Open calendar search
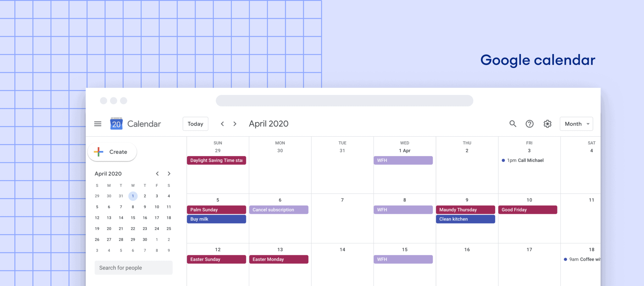Viewport: 644px width, 286px height. click(x=513, y=124)
